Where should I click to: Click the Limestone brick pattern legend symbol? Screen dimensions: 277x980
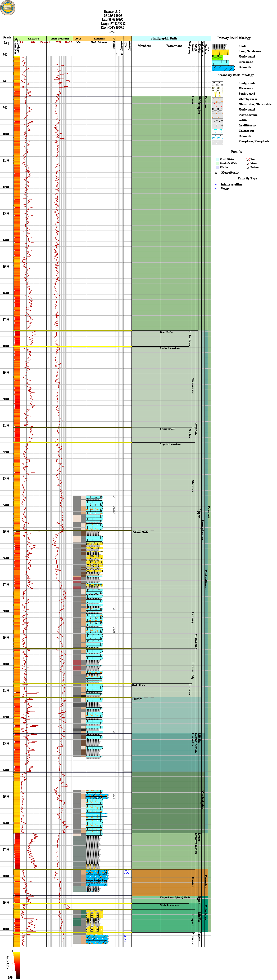click(x=220, y=62)
